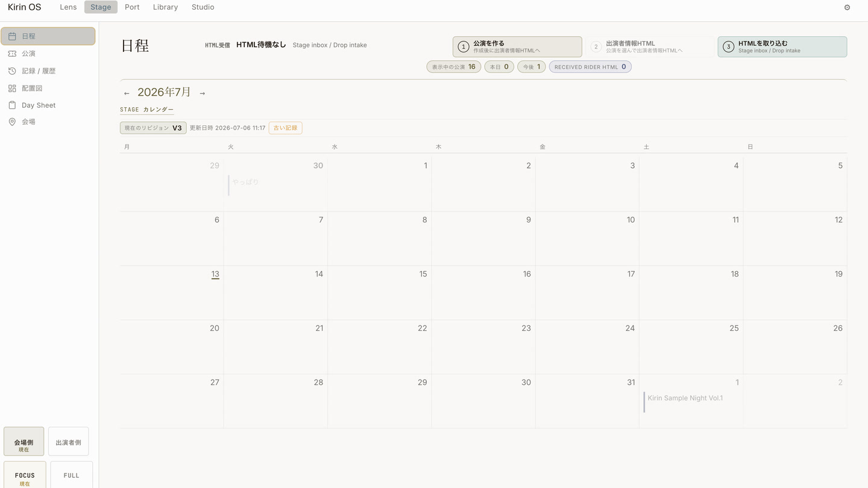Open 記録 / 履歴 in the sidebar
868x488 pixels.
click(x=48, y=71)
